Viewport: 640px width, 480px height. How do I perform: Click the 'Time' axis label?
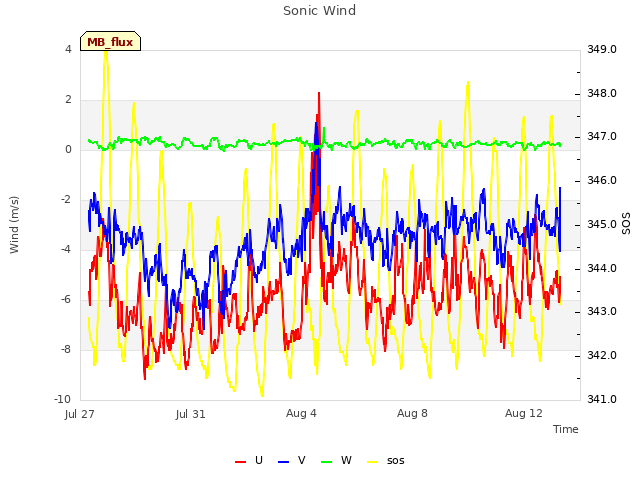[566, 429]
